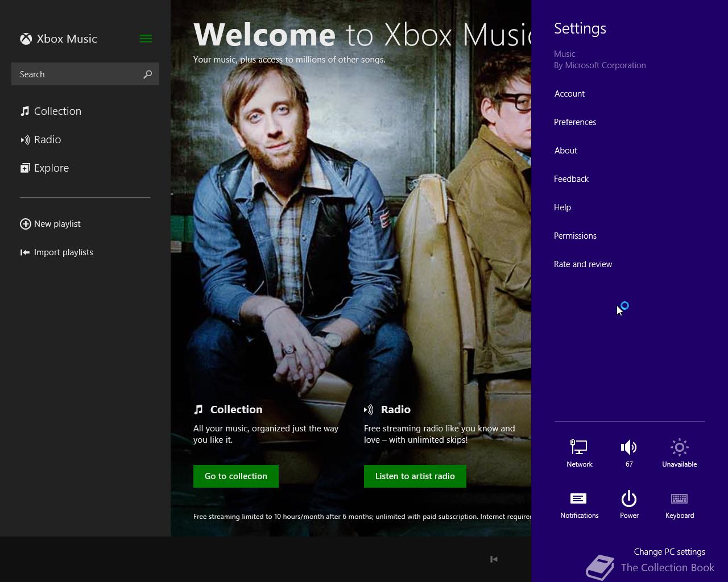Screen dimensions: 728x582
Task: Click the search magnifier icon
Action: click(147, 74)
